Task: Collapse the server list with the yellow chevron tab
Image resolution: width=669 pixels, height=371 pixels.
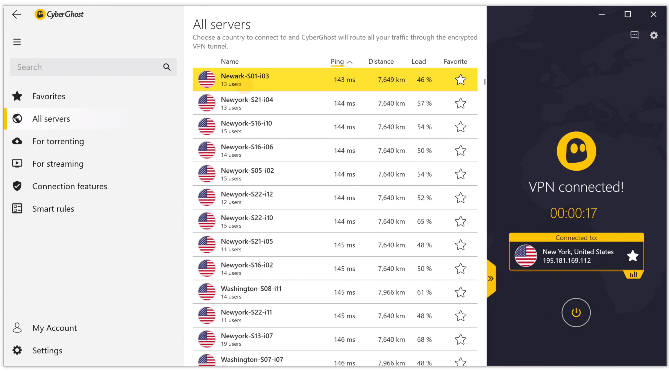Action: point(491,279)
